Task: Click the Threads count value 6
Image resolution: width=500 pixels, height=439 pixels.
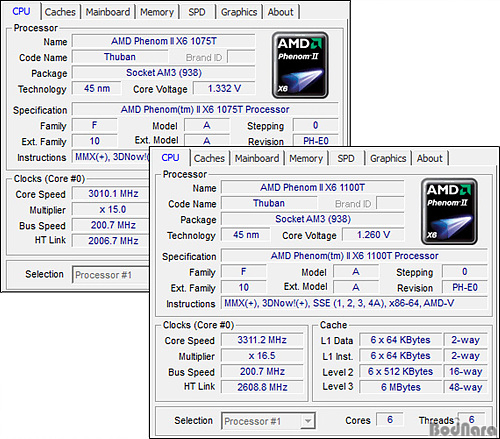Action: click(471, 419)
